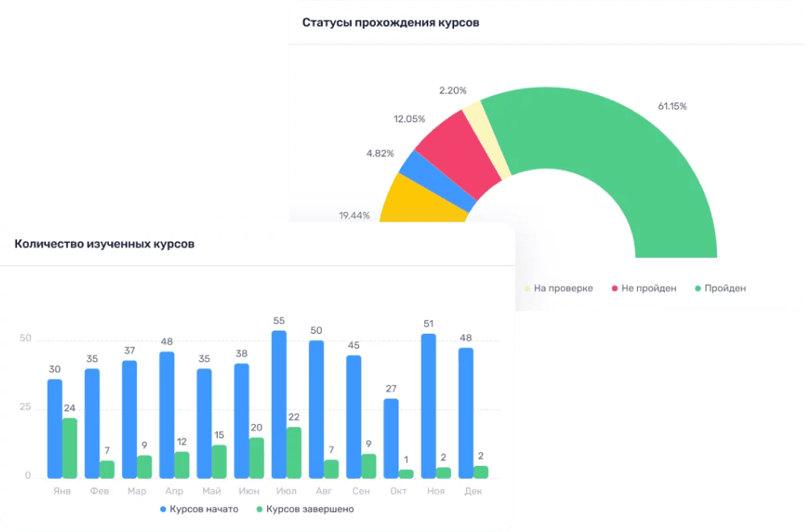Click the small green bar for Дек

point(481,472)
